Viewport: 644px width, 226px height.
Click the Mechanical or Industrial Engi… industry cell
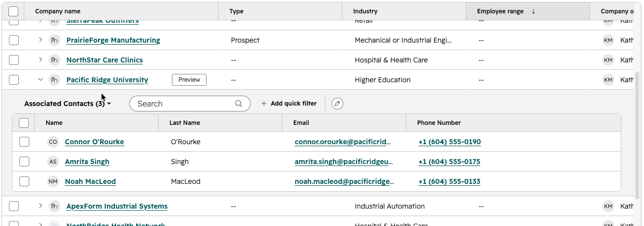403,40
